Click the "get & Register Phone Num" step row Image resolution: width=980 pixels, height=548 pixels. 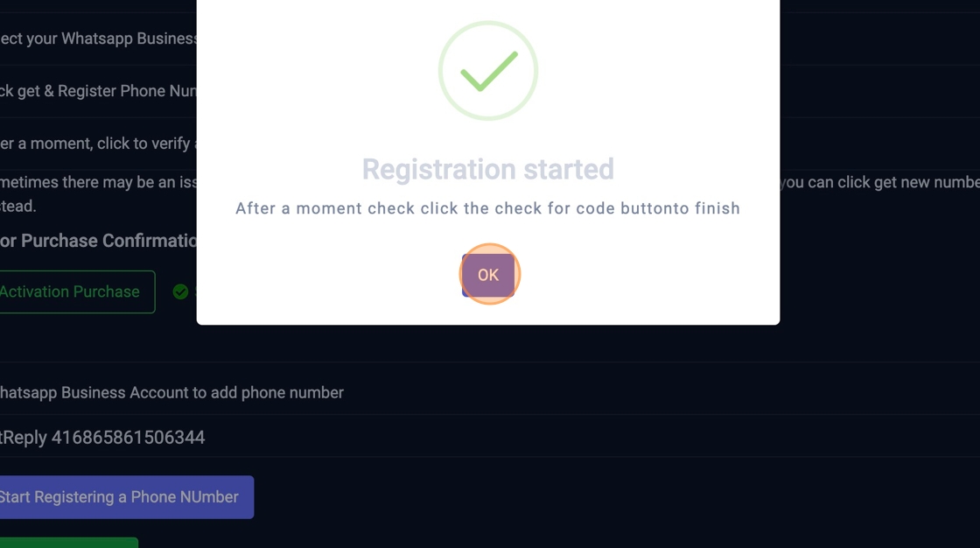98,91
